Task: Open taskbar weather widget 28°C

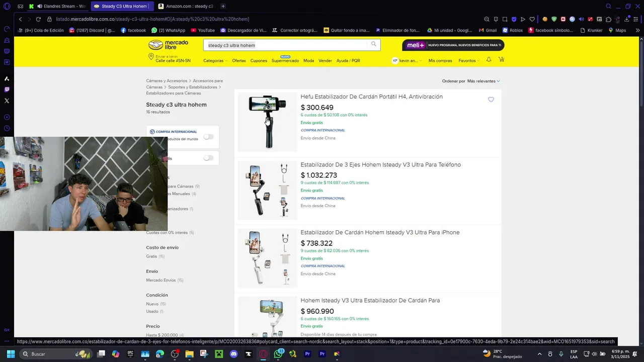Action: coord(502,354)
